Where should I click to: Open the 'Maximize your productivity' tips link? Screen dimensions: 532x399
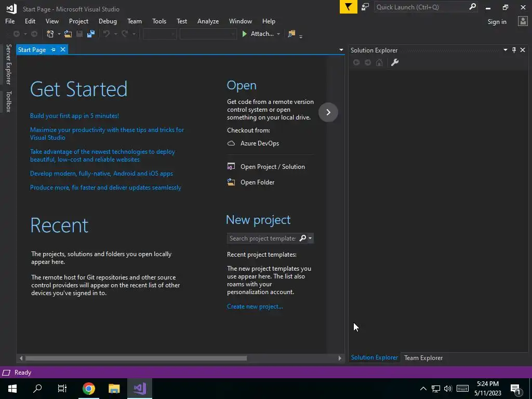point(107,134)
